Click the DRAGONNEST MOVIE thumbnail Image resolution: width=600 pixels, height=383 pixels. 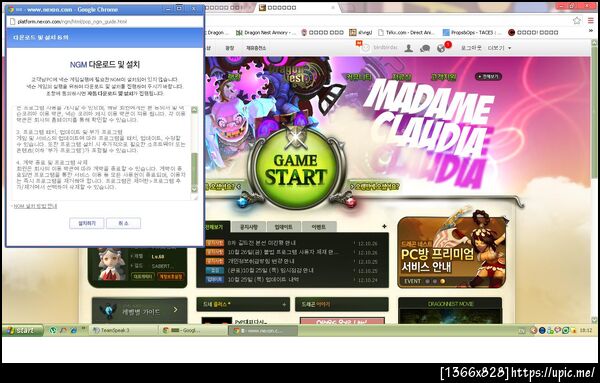pos(450,316)
